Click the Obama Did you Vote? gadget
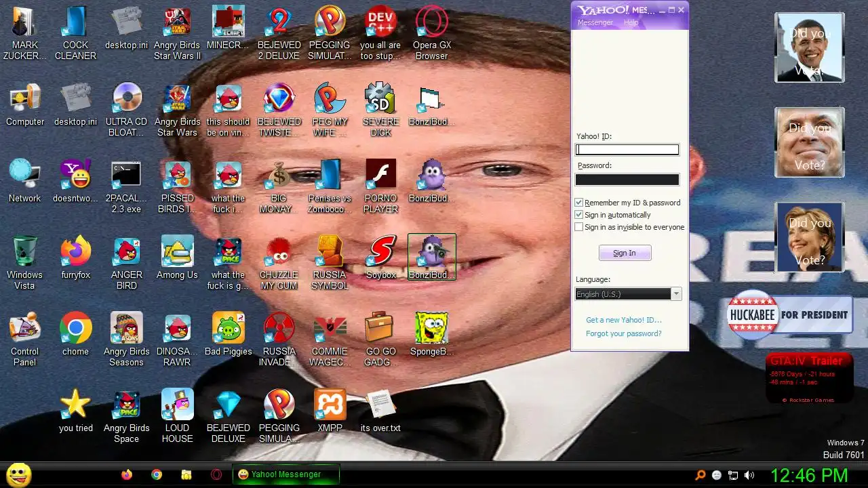The image size is (868, 488). click(810, 47)
